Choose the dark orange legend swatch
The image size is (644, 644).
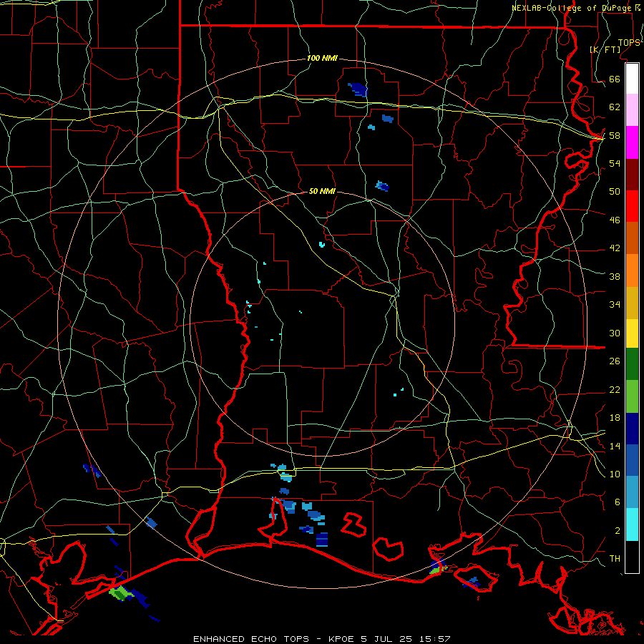pos(632,238)
